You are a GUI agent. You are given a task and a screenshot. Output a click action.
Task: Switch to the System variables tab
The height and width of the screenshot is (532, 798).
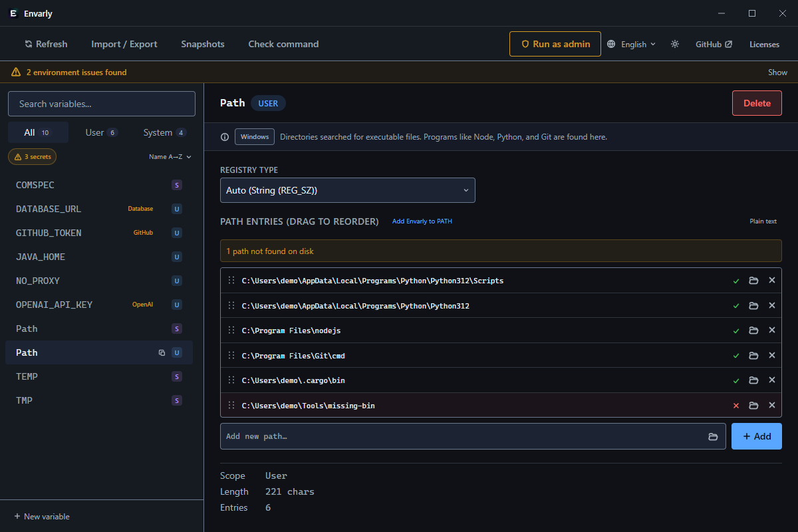(x=165, y=132)
